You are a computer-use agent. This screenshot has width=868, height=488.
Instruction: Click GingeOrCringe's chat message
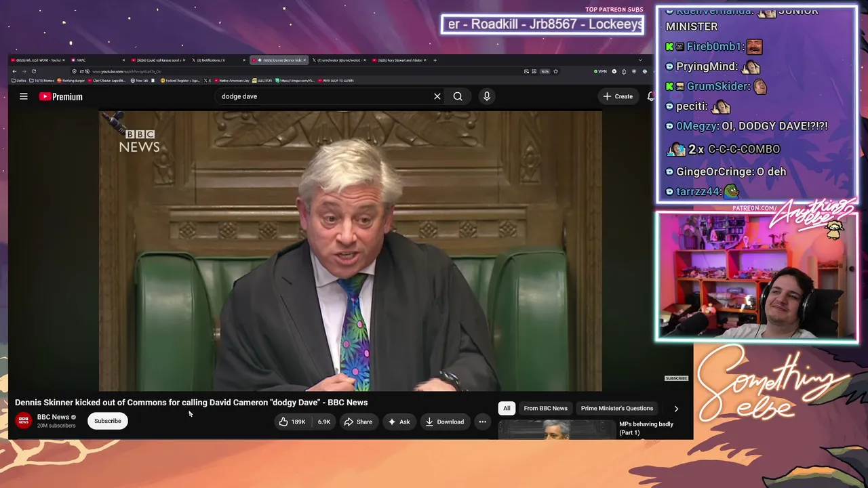pos(728,172)
